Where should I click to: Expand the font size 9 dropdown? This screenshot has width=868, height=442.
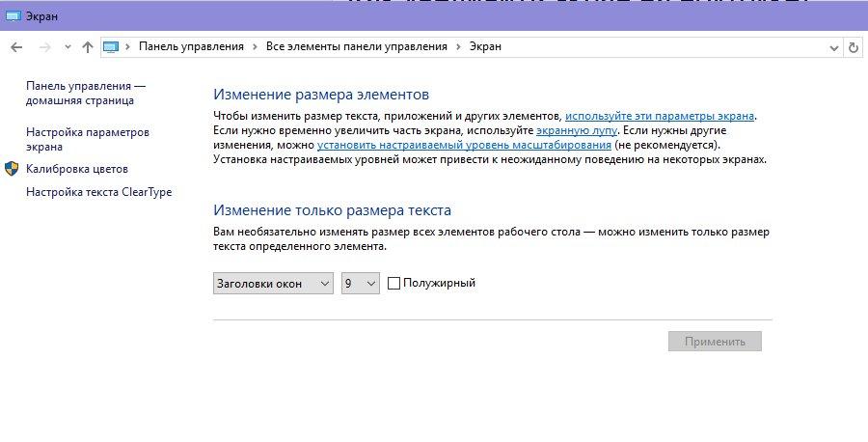(361, 283)
